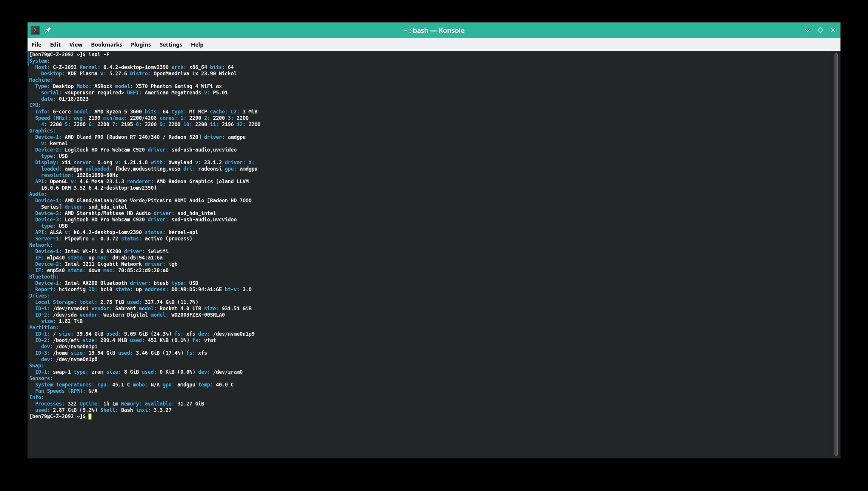The width and height of the screenshot is (868, 491).
Task: Click the "Graphics:" section heading in output
Action: pyautogui.click(x=42, y=131)
